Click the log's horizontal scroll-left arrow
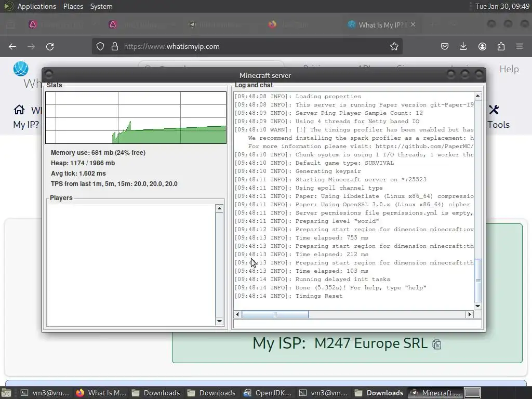This screenshot has height=399, width=532. (x=237, y=314)
